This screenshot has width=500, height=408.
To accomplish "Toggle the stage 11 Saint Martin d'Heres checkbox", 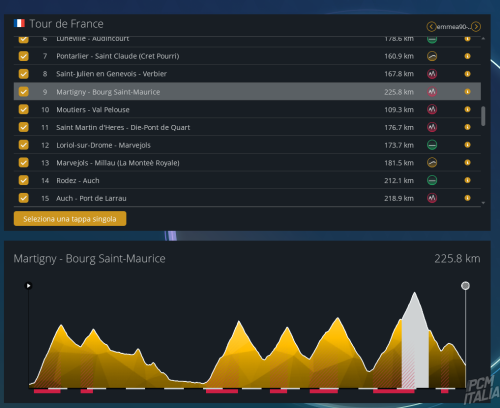I will click(x=24, y=127).
